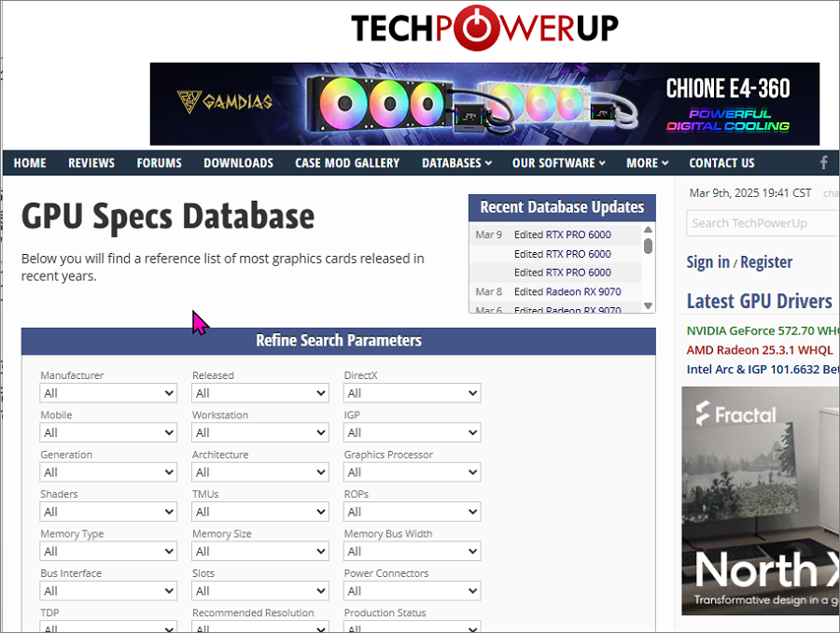The width and height of the screenshot is (840, 633).
Task: Click the Refine Search Parameters header
Action: (339, 341)
